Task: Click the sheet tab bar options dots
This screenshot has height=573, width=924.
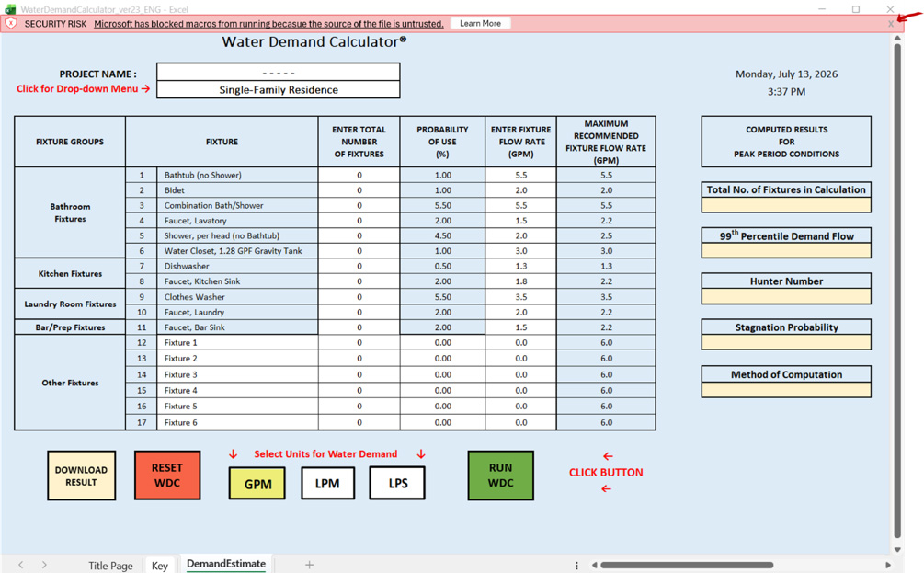Action: pos(576,566)
